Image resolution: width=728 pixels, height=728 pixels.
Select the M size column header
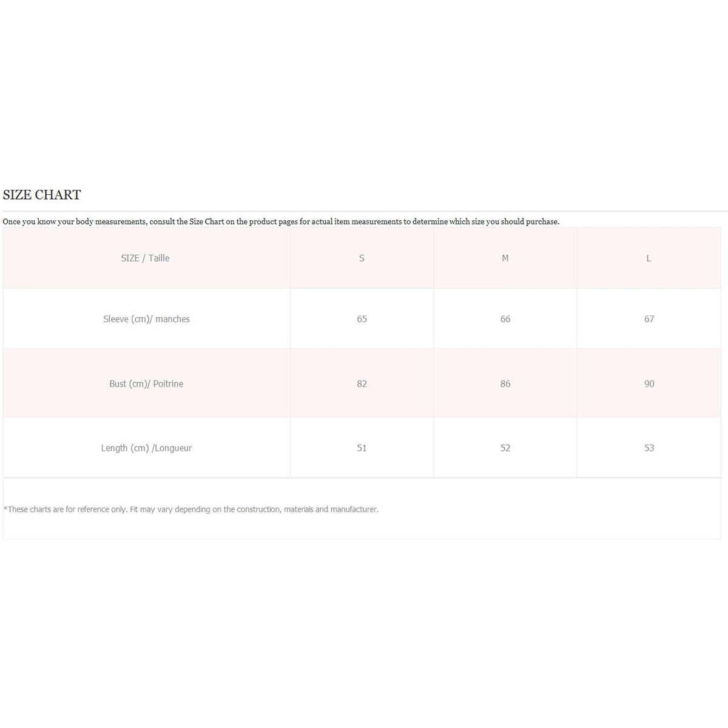(x=505, y=258)
